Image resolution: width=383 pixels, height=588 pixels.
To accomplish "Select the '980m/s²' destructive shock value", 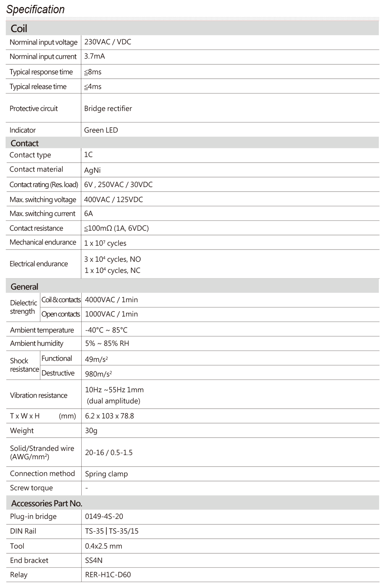I will tap(98, 374).
